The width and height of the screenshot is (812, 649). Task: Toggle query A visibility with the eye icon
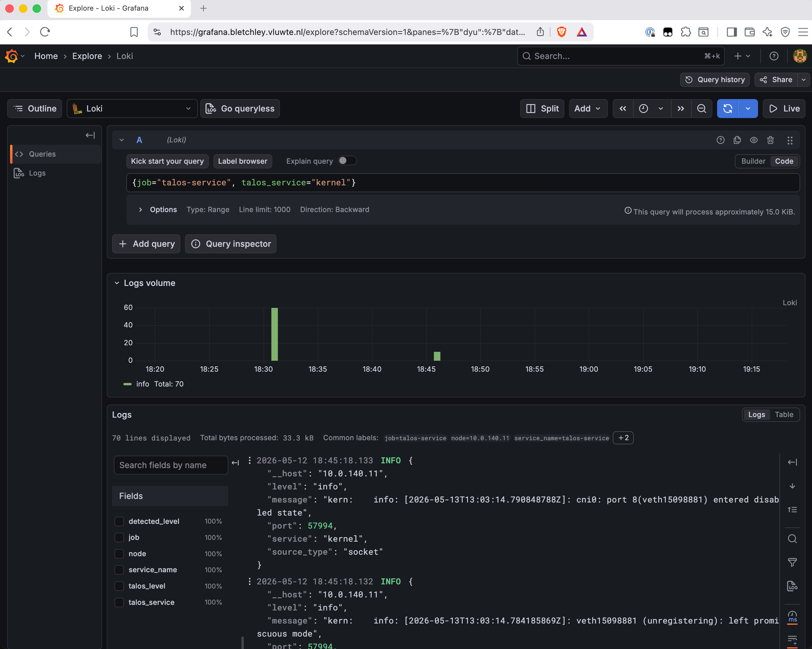pos(754,140)
